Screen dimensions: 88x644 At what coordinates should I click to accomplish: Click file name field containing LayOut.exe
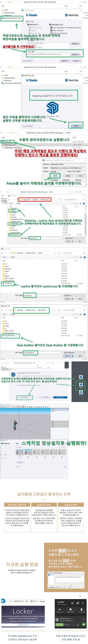coord(43,295)
